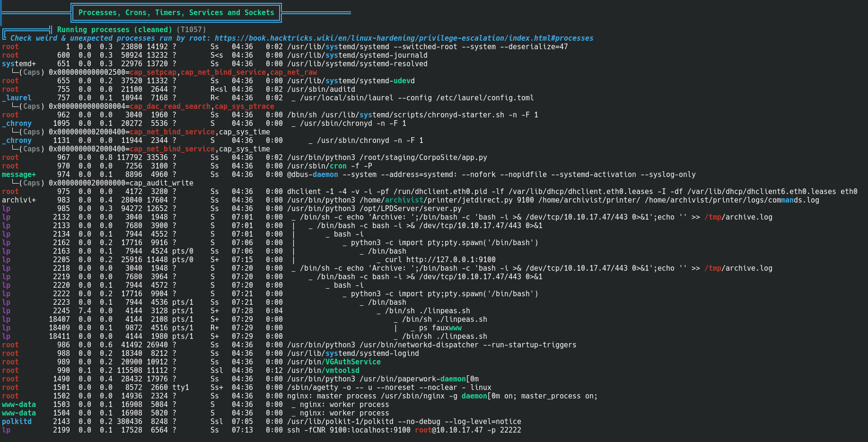Select cap_audit_write capability text
The height and width of the screenshot is (442, 868).
point(161,183)
